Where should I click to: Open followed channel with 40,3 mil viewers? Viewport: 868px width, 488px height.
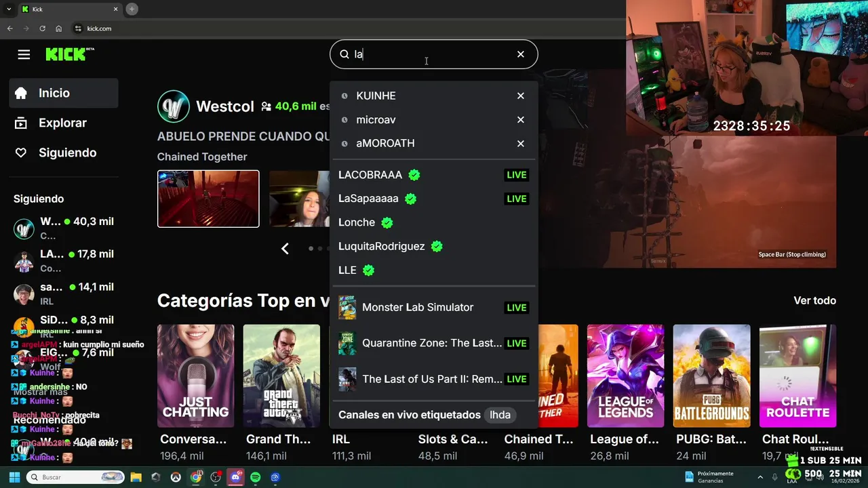[x=64, y=228]
